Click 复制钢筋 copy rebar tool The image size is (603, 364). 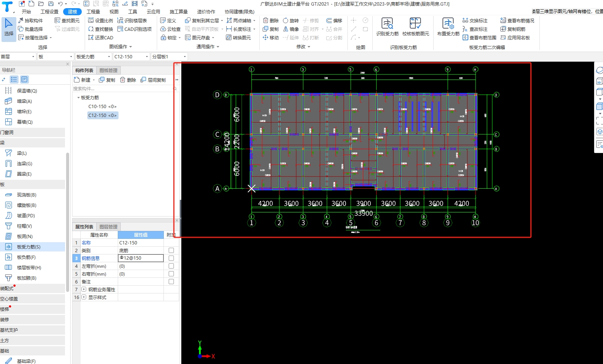[x=513, y=29]
